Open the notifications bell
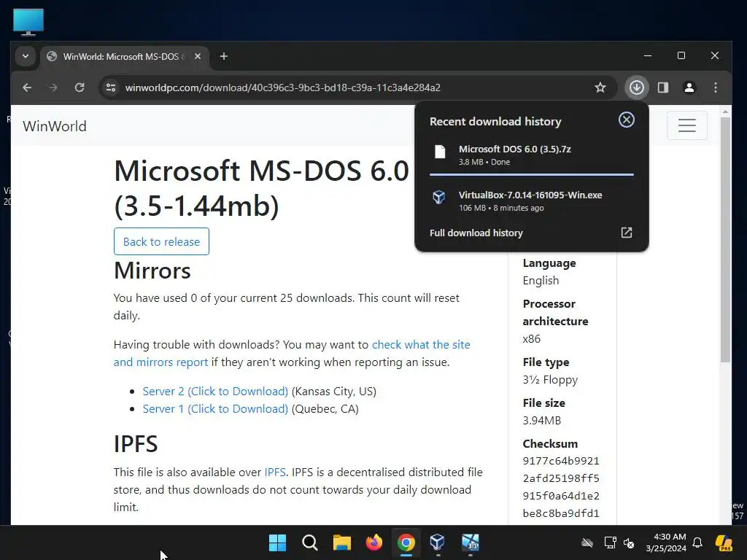 tap(697, 542)
